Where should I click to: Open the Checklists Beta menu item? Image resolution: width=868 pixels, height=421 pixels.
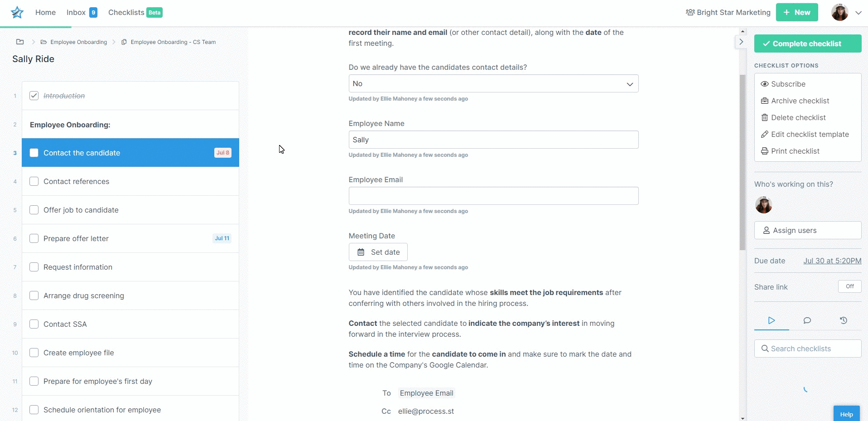pos(135,12)
